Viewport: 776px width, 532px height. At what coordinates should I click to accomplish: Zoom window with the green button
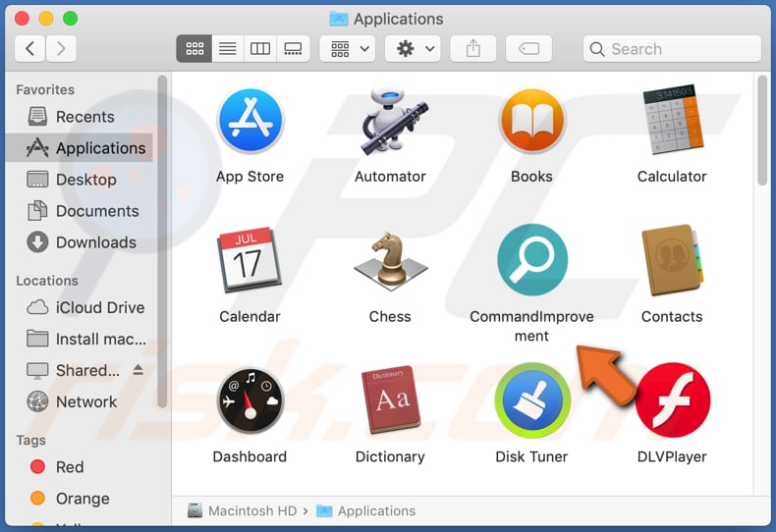tap(71, 19)
